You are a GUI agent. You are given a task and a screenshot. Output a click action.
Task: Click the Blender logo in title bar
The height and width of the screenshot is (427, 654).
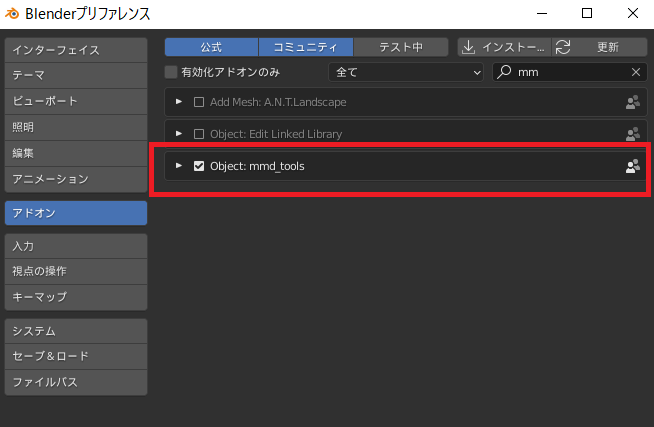click(x=12, y=14)
